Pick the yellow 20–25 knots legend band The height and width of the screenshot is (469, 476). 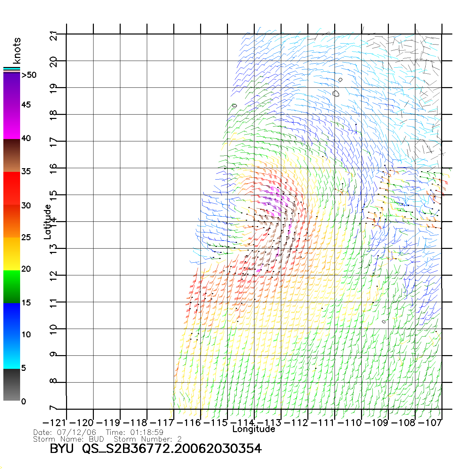[11, 254]
